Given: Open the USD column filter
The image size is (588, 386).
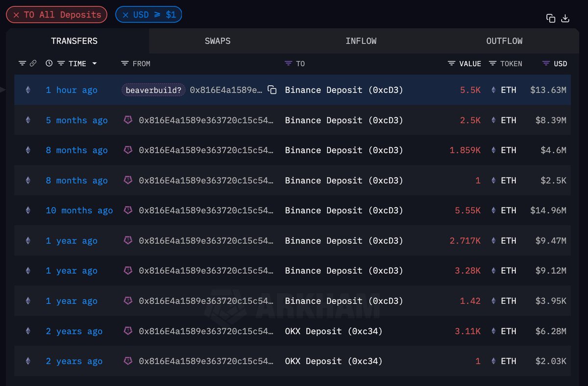Looking at the screenshot, I should [546, 64].
